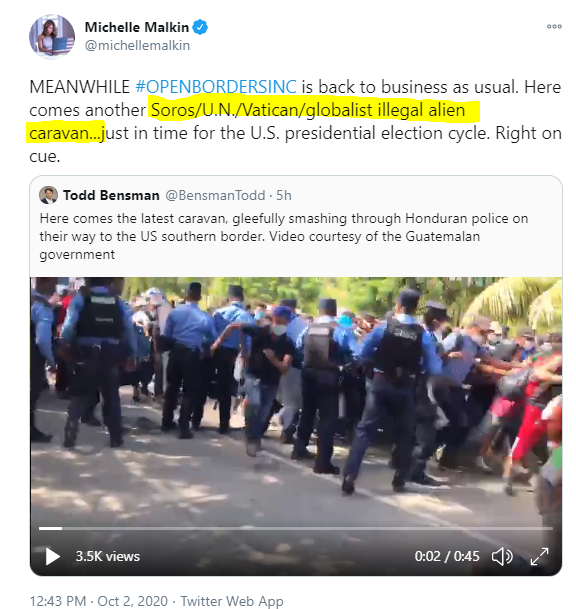Open the tweet's three-dot more options menu
The height and width of the screenshot is (609, 576).
pyautogui.click(x=554, y=26)
